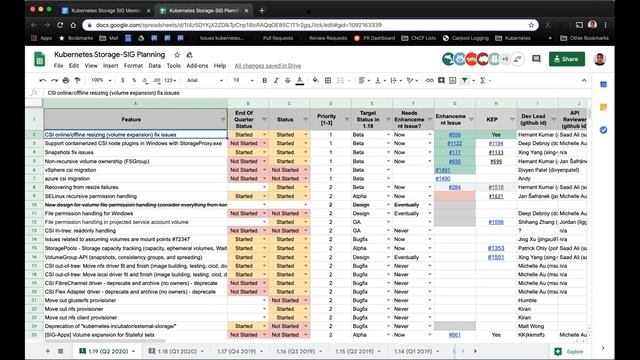Viewport: 640px width, 360px height.
Task: Open the Borders tool
Action: (x=328, y=80)
